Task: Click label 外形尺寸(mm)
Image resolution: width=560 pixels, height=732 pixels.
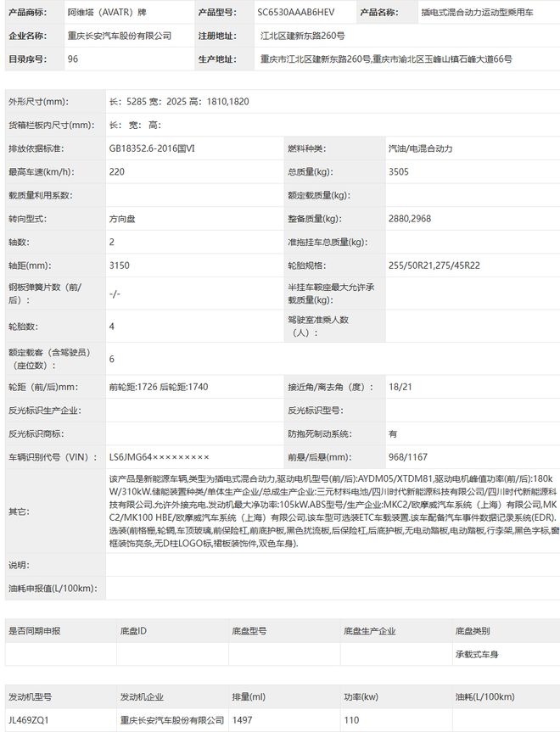Action: coord(39,102)
